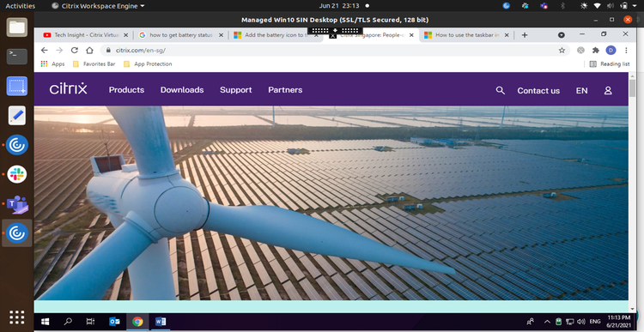644x332 pixels.
Task: Switch to 'Add the battery icon' tab
Action: coord(276,35)
